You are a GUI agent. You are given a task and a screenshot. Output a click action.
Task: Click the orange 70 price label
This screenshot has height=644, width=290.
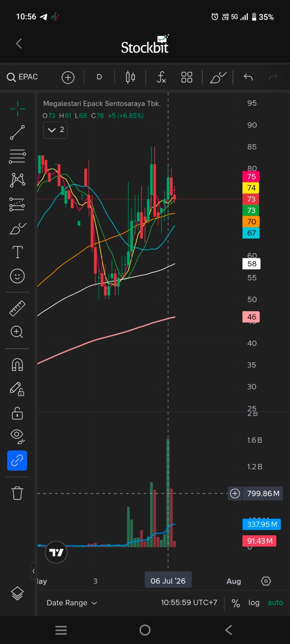(x=251, y=222)
